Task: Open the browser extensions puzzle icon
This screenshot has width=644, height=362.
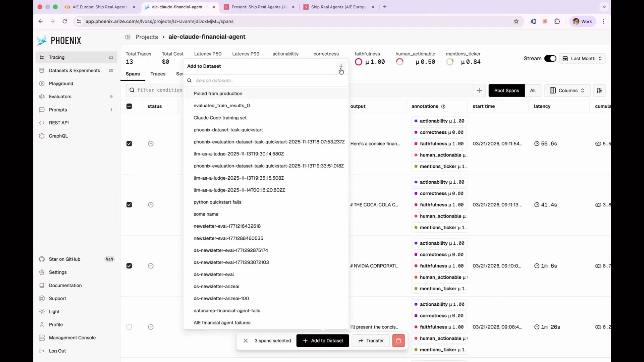Action: 557,21
